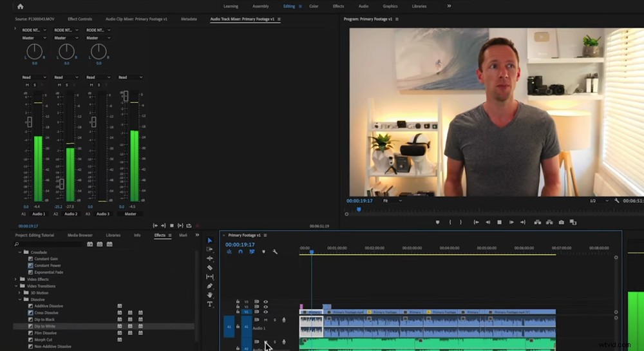Open the Effect Controls tab
This screenshot has height=351, width=644.
tap(80, 19)
